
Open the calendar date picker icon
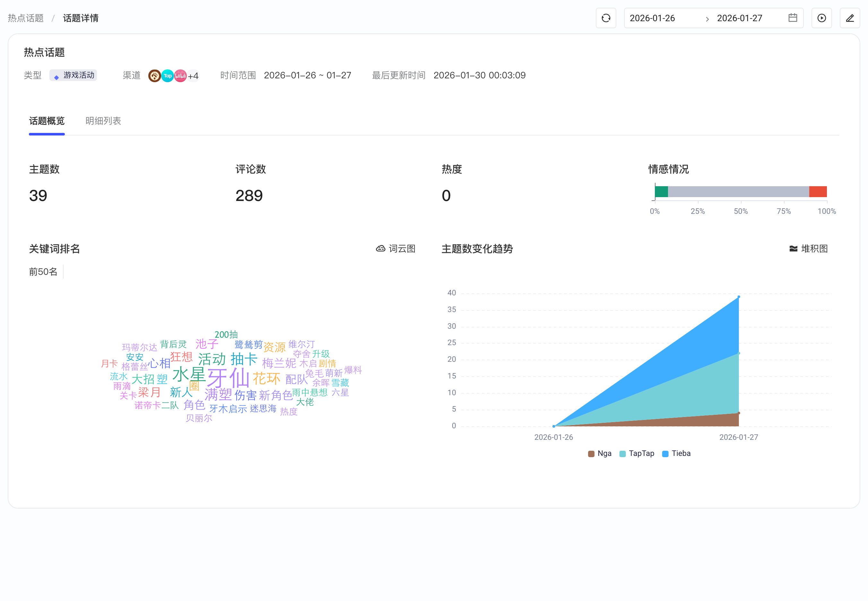[x=792, y=18]
